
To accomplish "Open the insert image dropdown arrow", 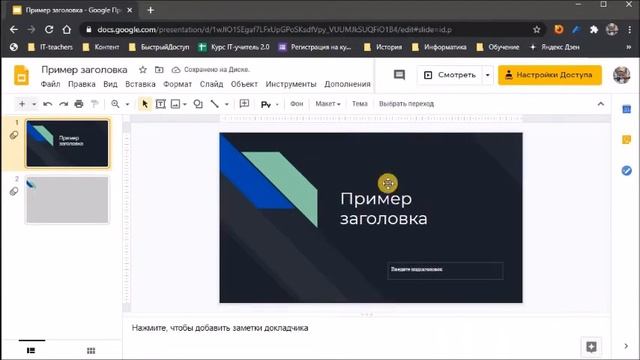I will click(185, 104).
